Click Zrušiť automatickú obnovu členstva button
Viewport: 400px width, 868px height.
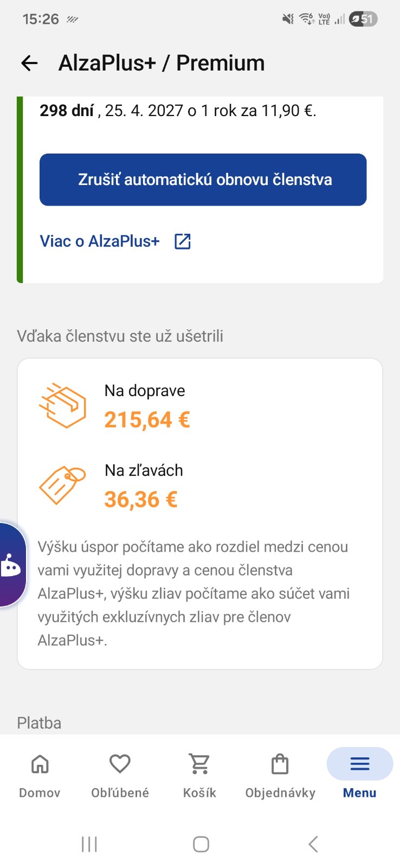click(203, 180)
